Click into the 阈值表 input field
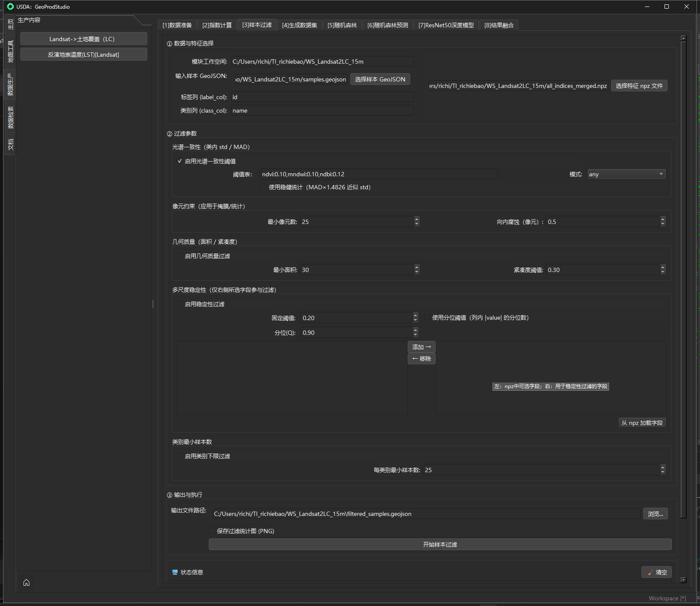Viewport: 700px width, 606px height. 378,174
